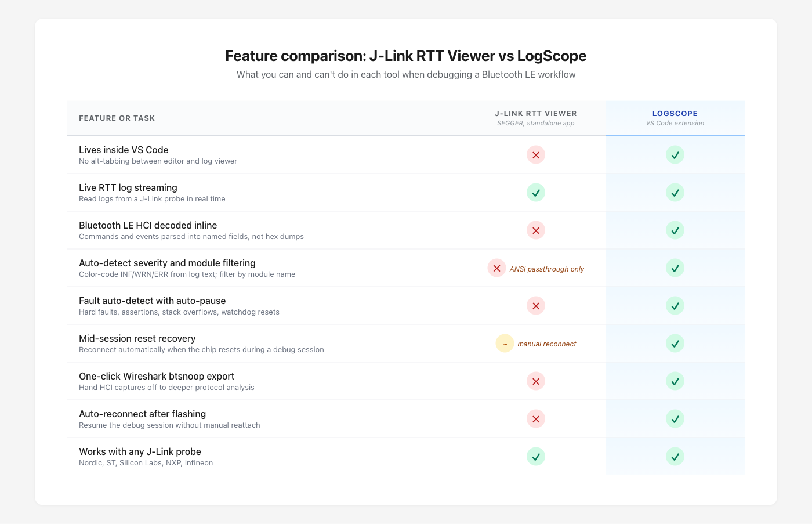Viewport: 812px width, 524px height.
Task: Click 'Color-code INF/WRN/ERR from log text' description
Action: (x=187, y=274)
